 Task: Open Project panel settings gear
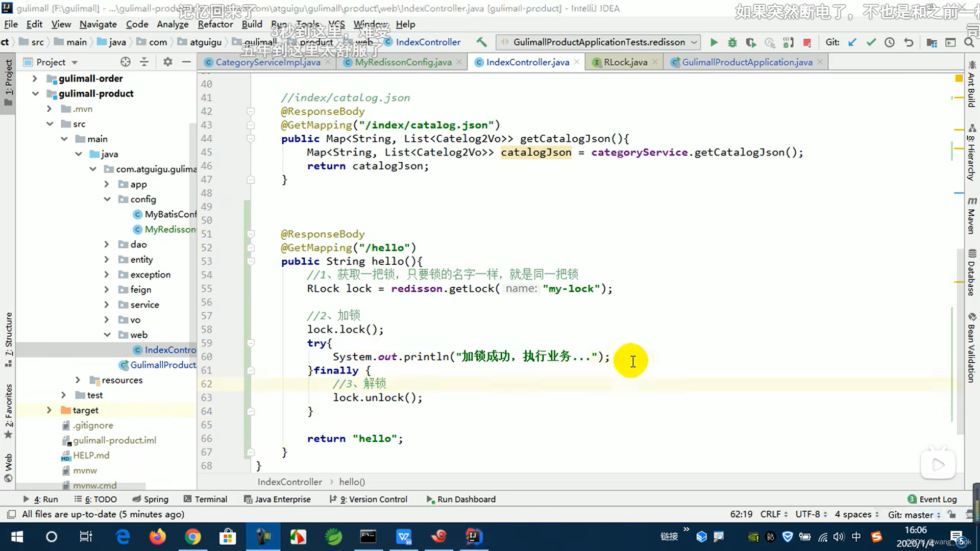tap(167, 62)
